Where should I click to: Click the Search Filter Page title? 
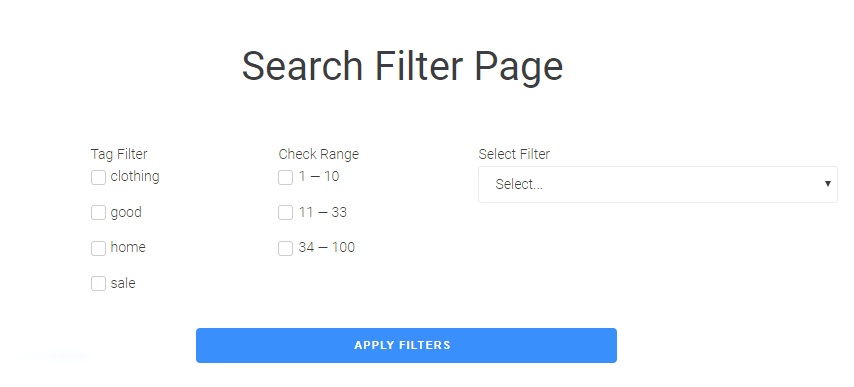pos(402,66)
